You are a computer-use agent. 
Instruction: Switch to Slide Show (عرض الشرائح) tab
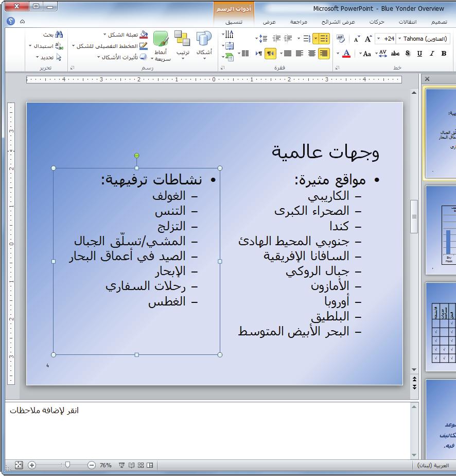[338, 22]
